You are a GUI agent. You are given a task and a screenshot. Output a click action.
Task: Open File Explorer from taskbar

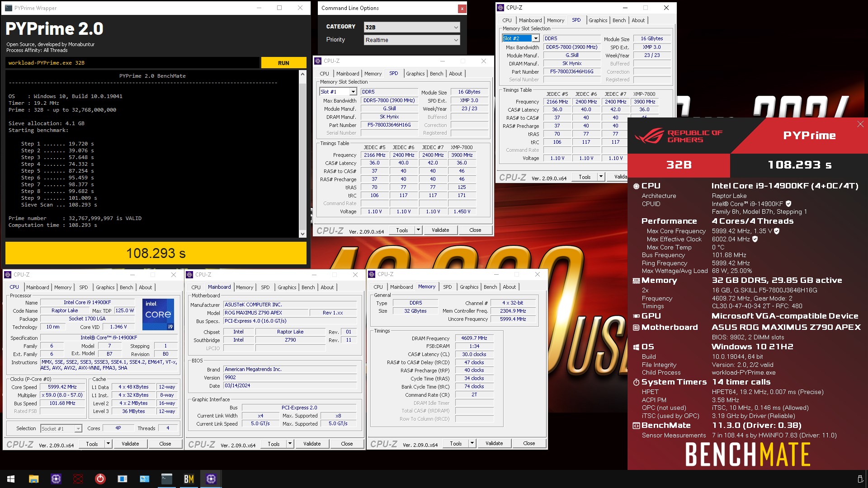pos(33,479)
